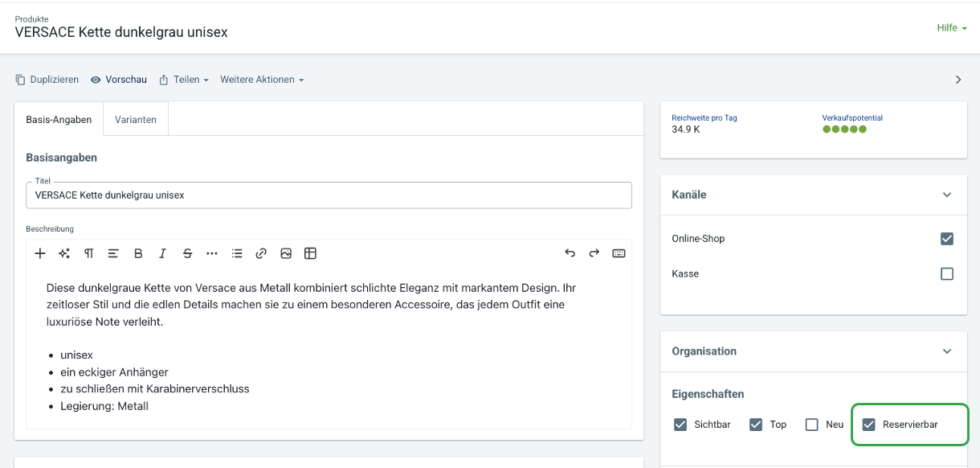980x468 pixels.
Task: Click into the Titel input field
Action: 329,195
